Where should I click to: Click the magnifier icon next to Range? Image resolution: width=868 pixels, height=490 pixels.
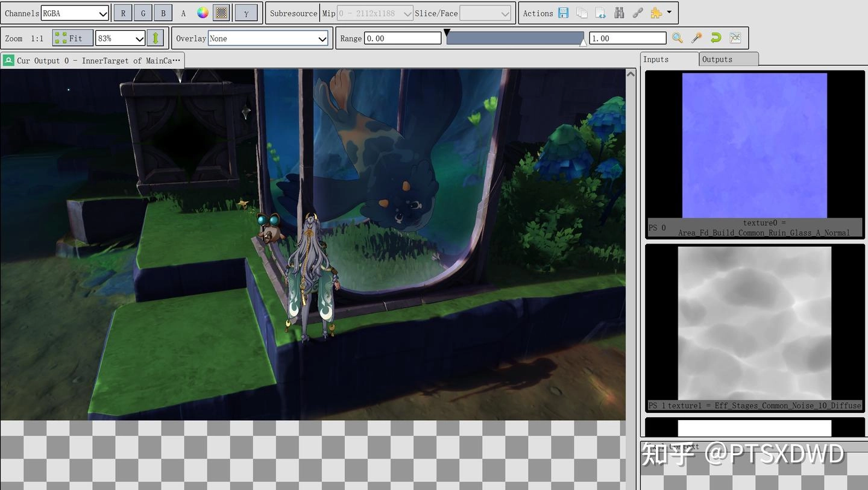(x=678, y=38)
